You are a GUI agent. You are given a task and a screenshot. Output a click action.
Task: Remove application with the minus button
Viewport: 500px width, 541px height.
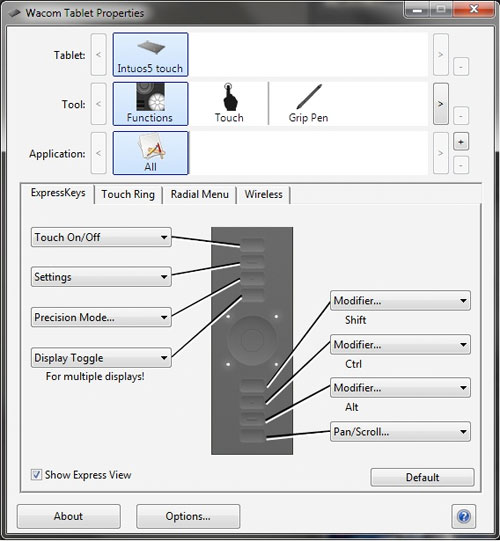click(461, 165)
